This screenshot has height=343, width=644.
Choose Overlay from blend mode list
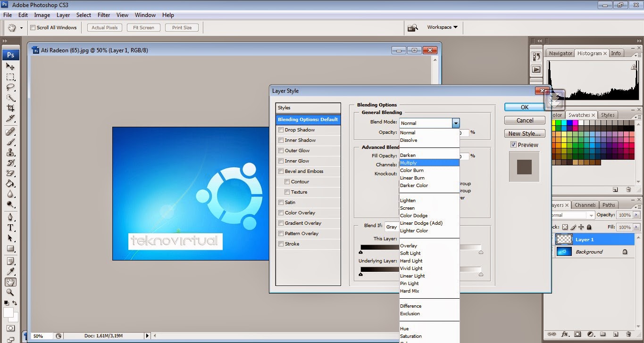tap(429, 245)
